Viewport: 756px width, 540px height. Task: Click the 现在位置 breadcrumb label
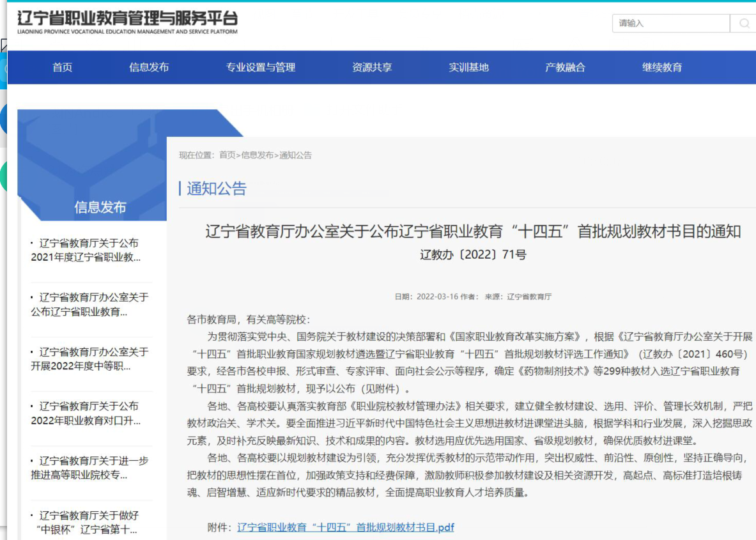(x=196, y=155)
